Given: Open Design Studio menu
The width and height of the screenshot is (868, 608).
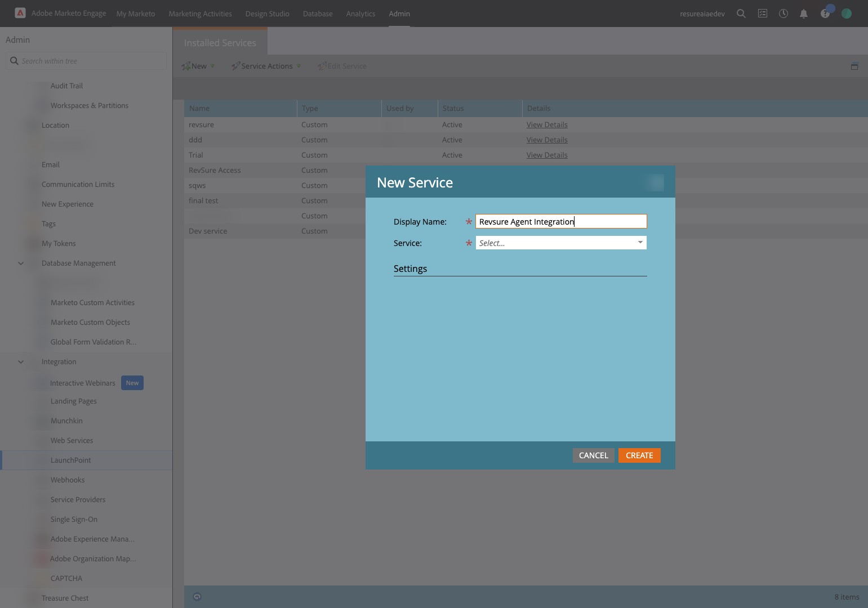Looking at the screenshot, I should [267, 14].
